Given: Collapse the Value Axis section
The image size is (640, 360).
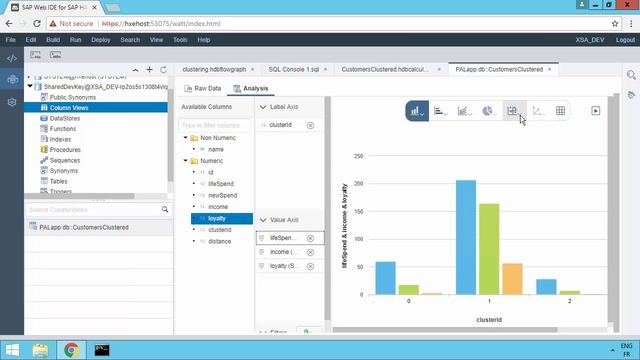Looking at the screenshot, I should coord(263,220).
